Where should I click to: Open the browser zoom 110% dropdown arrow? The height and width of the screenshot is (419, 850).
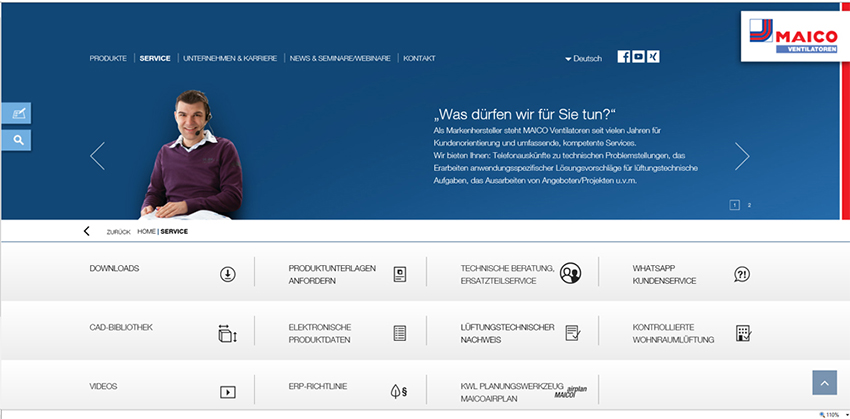coord(846,415)
